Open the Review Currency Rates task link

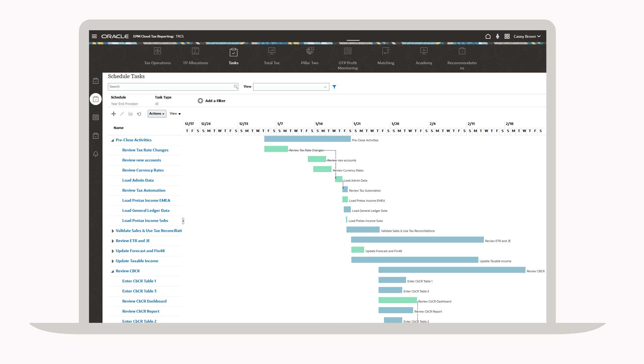click(x=143, y=170)
